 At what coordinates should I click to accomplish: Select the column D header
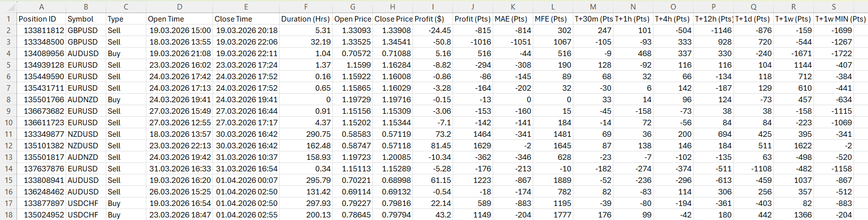coord(179,7)
